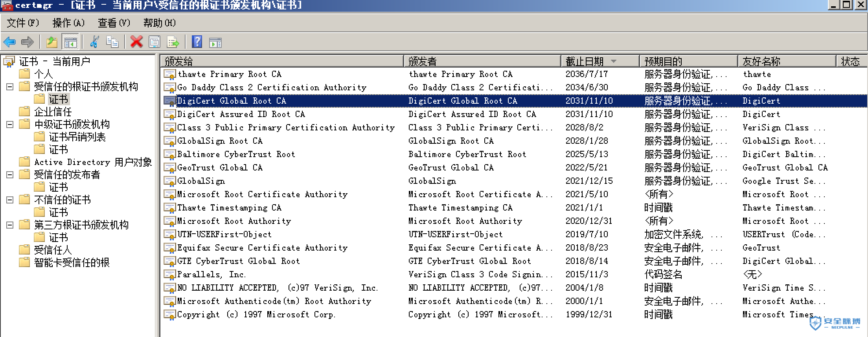Cut the selection with the scissors icon

click(x=94, y=42)
